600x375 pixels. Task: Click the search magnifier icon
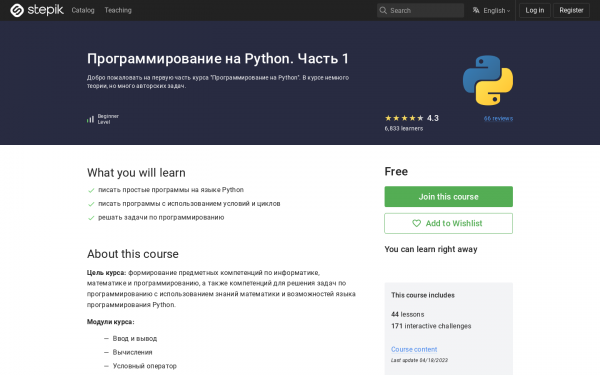[383, 10]
